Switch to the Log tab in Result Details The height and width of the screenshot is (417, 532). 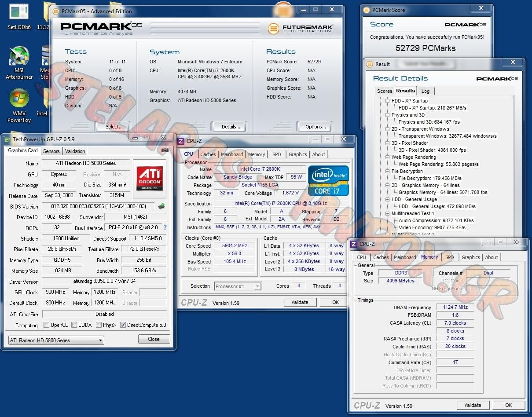[425, 91]
